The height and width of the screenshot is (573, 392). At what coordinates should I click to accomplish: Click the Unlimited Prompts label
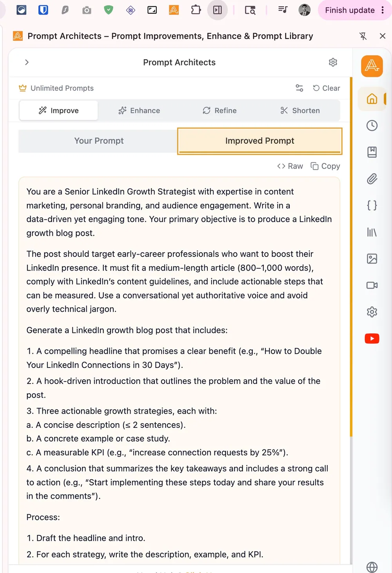point(62,88)
